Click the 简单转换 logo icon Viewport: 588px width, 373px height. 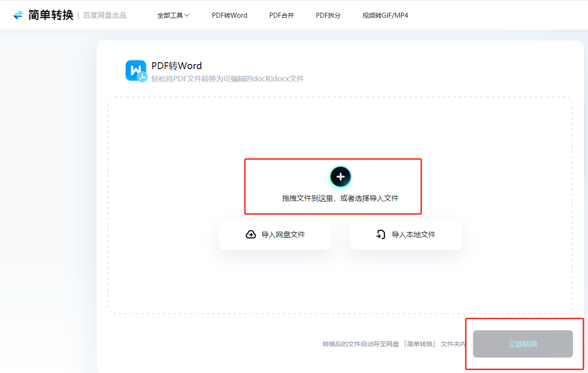click(18, 15)
